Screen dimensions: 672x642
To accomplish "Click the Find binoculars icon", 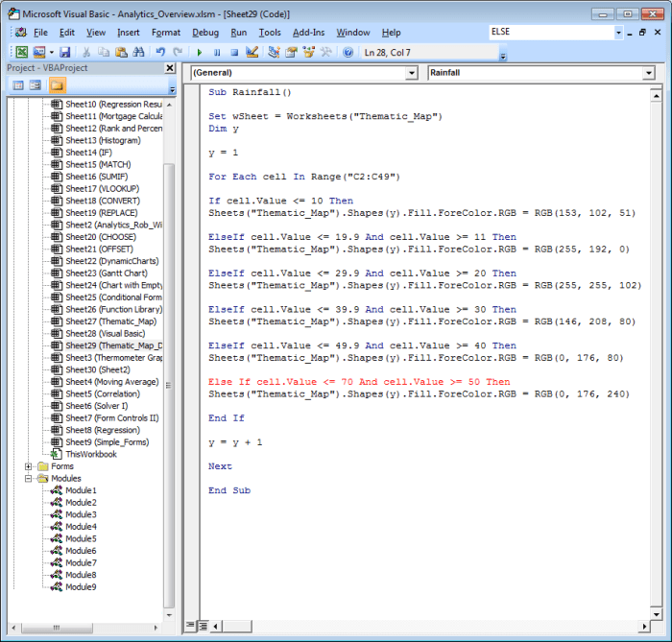I will 138,52.
